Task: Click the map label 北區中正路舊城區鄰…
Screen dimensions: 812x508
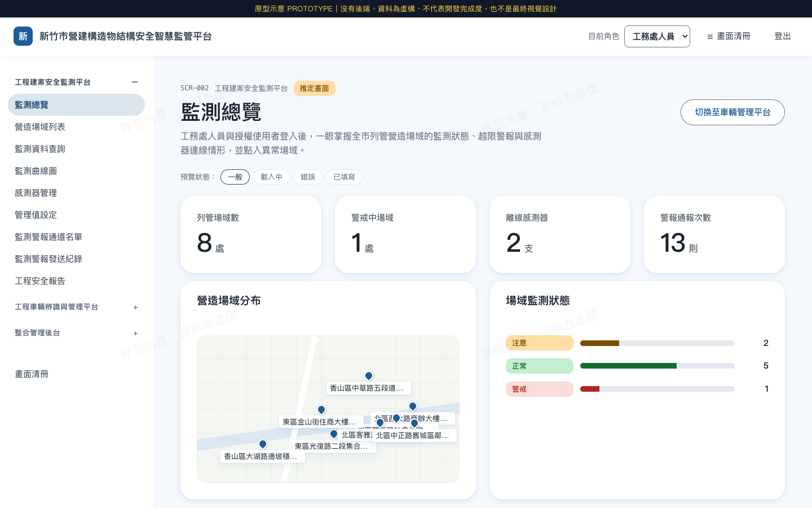Action: [x=414, y=436]
